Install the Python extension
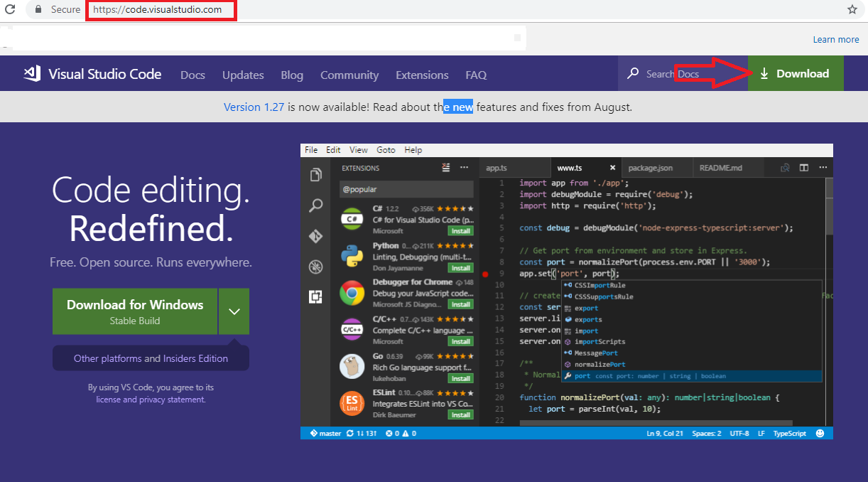 pos(460,268)
